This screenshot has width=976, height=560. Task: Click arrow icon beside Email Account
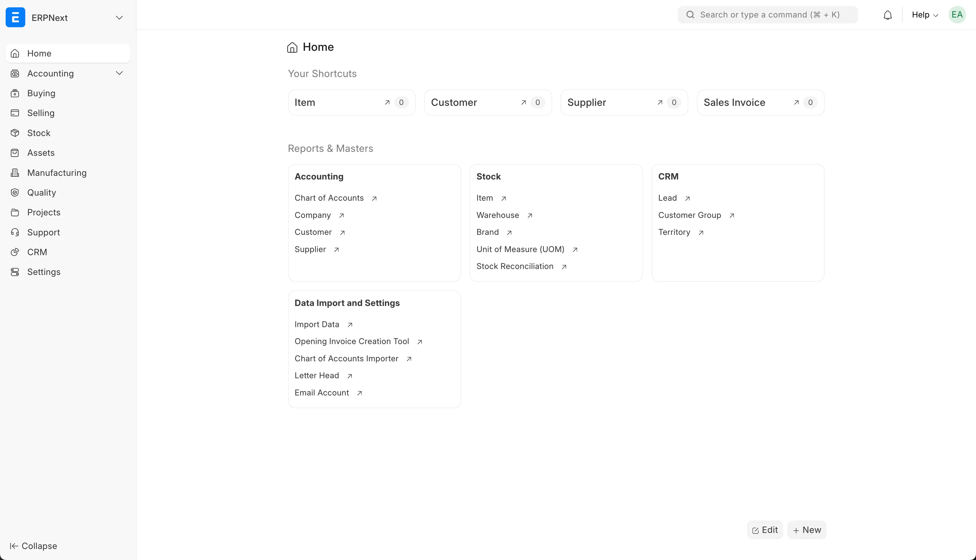coord(360,393)
